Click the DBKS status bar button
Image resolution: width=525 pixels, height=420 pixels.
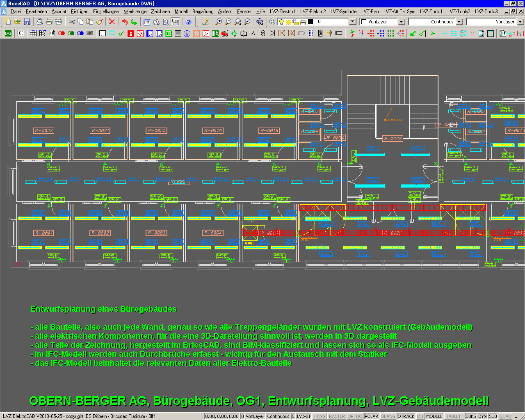[x=471, y=416]
